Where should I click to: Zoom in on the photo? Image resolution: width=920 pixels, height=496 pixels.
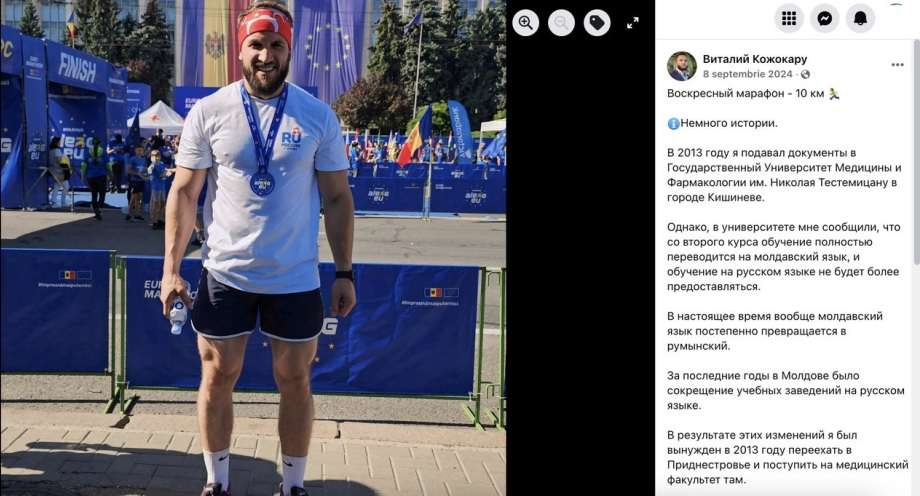pos(525,23)
